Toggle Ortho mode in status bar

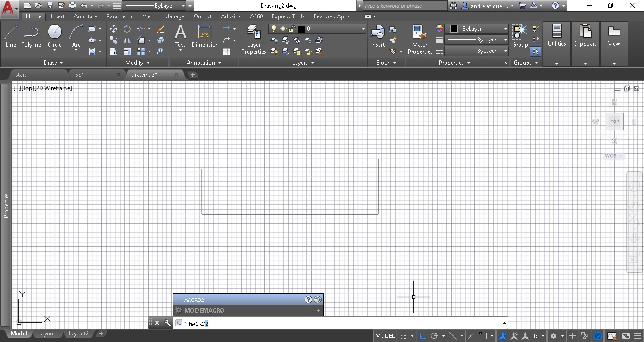pos(423,336)
